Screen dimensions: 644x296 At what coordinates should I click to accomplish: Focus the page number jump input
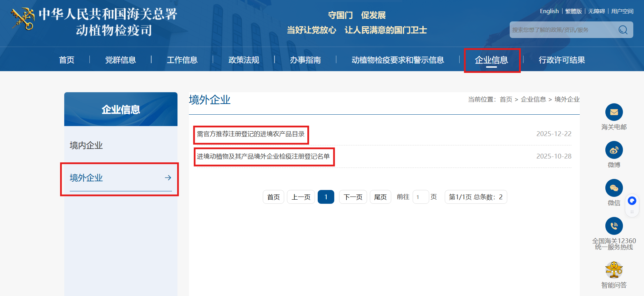tap(420, 197)
